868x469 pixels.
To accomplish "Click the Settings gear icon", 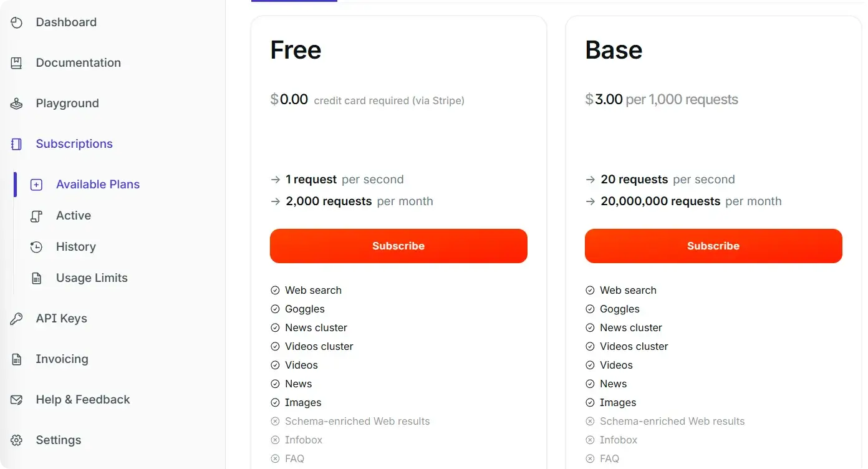I will [x=16, y=440].
